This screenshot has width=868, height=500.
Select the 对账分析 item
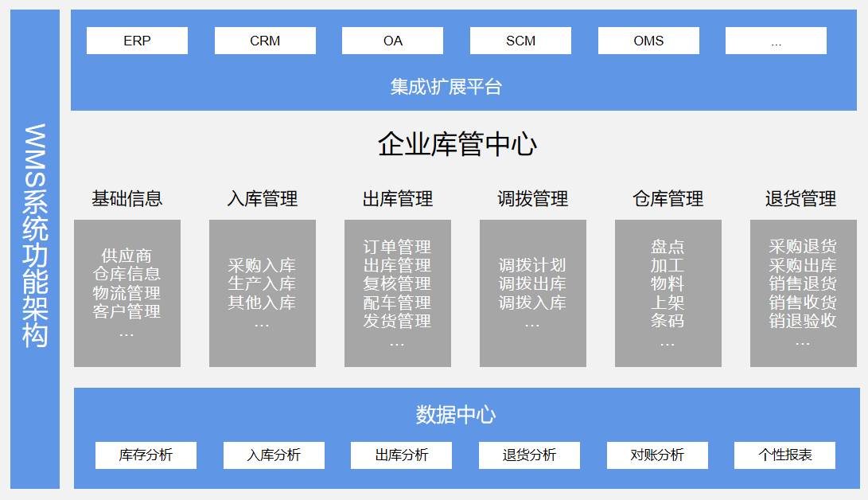[x=657, y=455]
